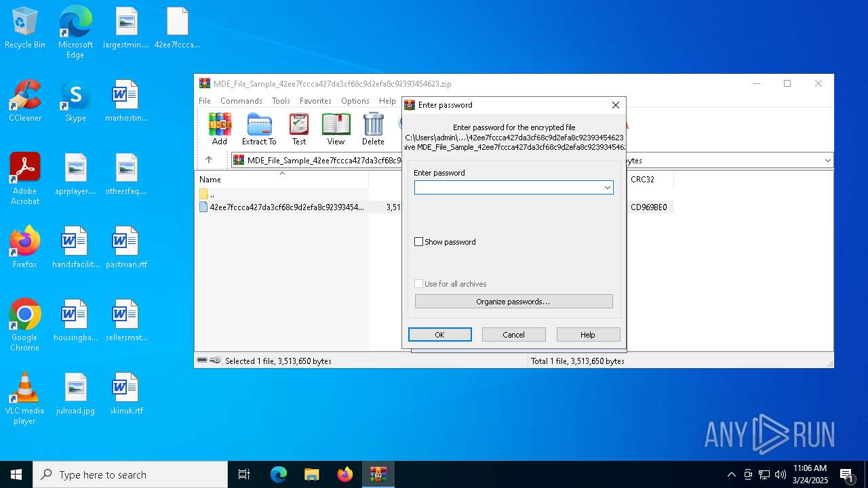Click the Delete toolbar icon
The height and width of the screenshot is (488, 868).
pos(373,129)
